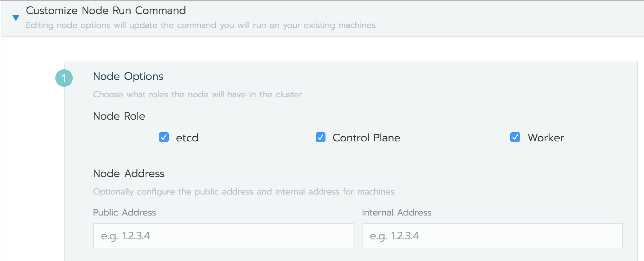Click the 'Choose what roles' description text
644x261 pixels.
click(197, 94)
